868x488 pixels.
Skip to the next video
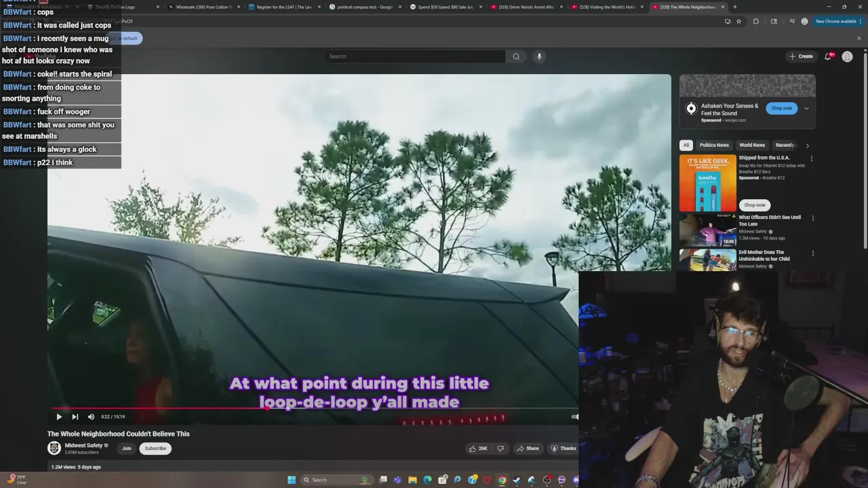tap(75, 417)
